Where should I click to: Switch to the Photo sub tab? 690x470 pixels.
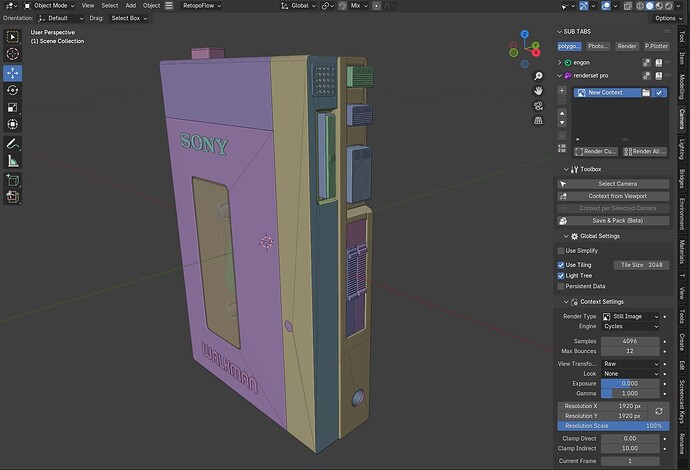(x=598, y=46)
